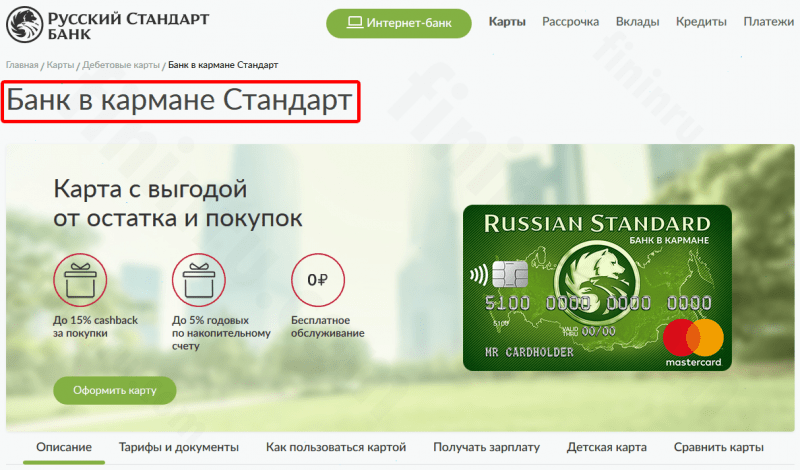Open the Интернет-банк button
The width and height of the screenshot is (800, 470).
coord(398,23)
